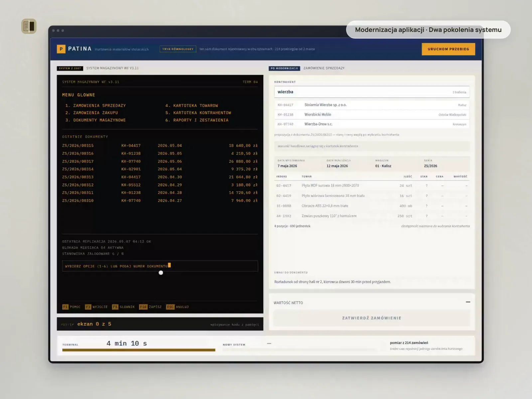
Task: Click the book icon in the top-left corner
Action: pyautogui.click(x=29, y=26)
